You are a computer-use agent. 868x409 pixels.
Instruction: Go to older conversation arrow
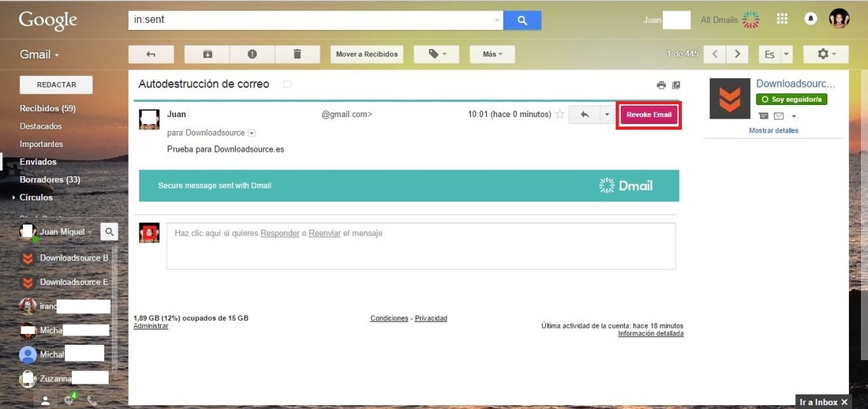click(737, 54)
